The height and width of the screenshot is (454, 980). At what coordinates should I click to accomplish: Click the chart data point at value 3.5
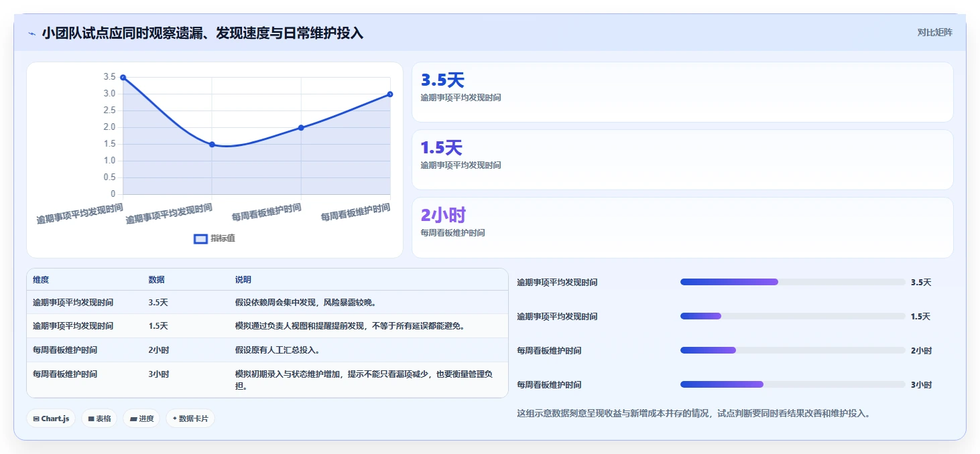[123, 78]
